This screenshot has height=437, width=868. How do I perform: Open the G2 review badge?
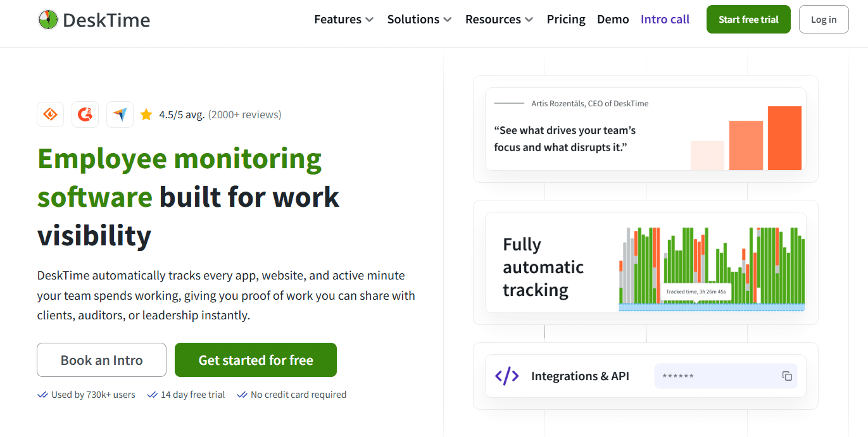pyautogui.click(x=85, y=114)
